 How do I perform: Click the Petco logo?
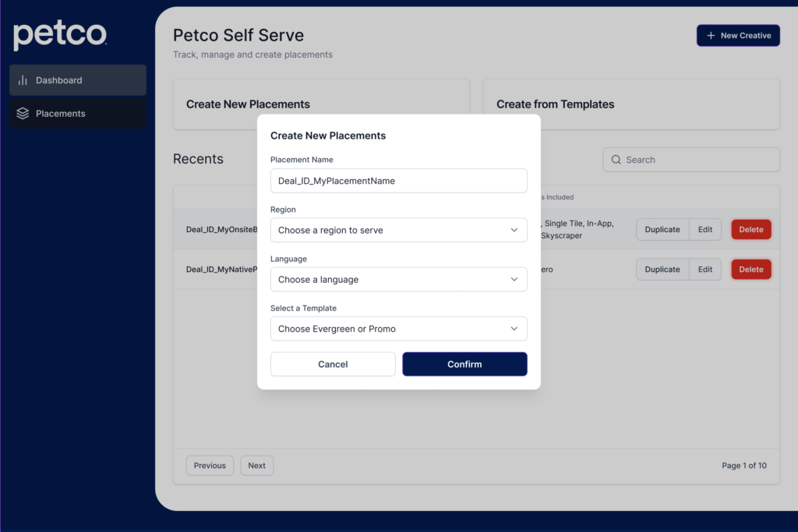tap(60, 35)
